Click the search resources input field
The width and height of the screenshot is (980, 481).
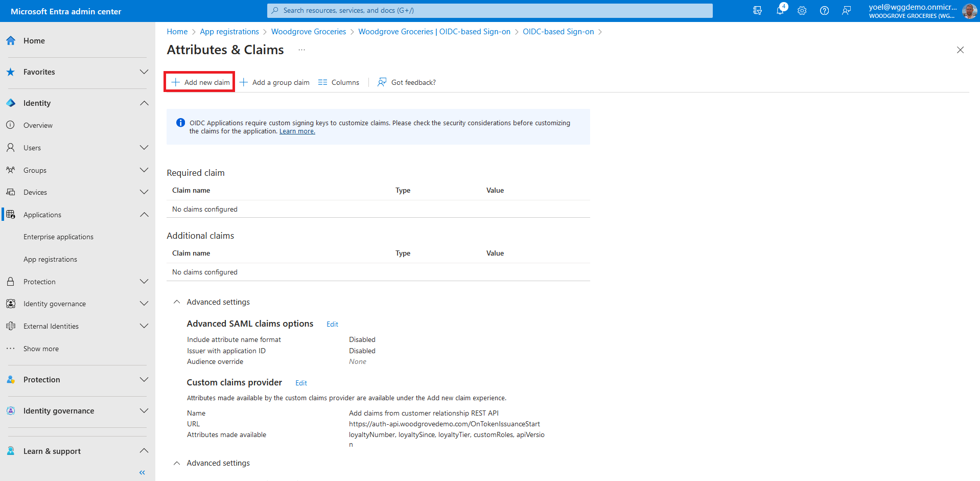pos(489,11)
